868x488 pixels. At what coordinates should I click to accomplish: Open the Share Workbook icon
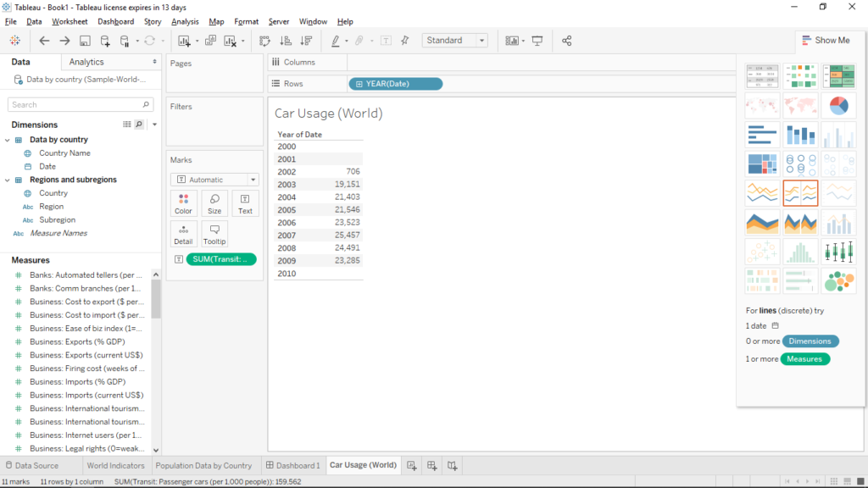point(566,40)
